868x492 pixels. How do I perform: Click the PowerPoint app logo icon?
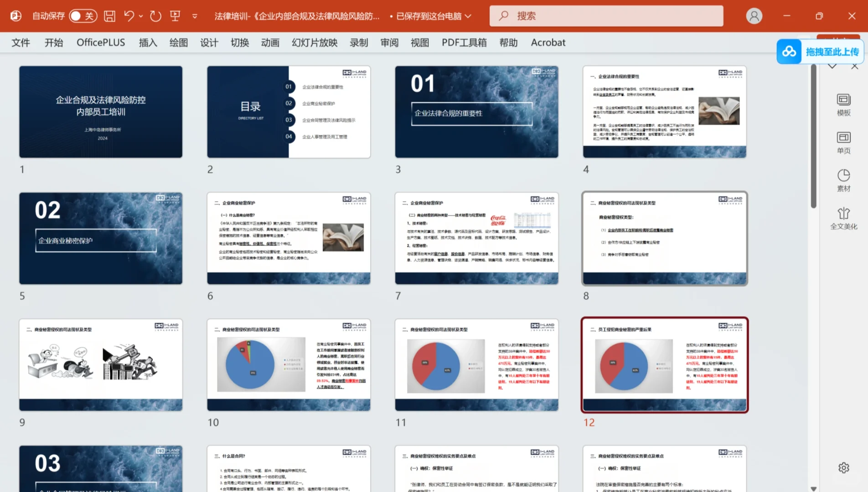pos(16,16)
